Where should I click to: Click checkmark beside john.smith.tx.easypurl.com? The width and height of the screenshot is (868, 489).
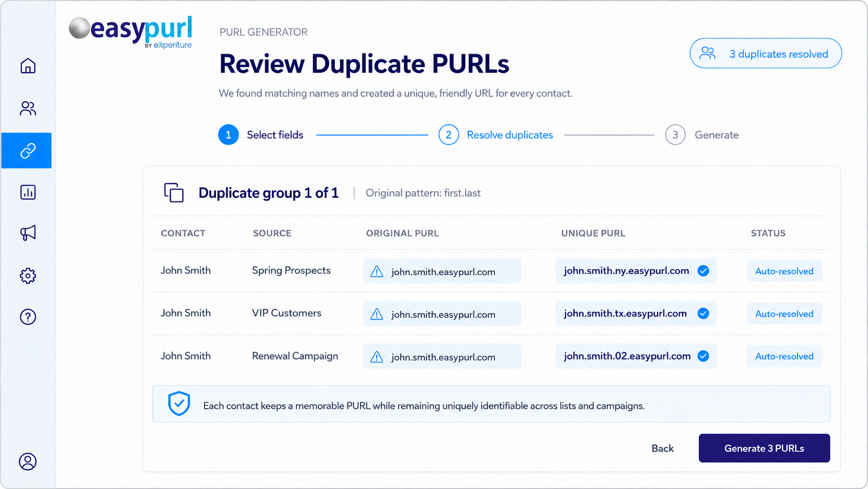703,313
